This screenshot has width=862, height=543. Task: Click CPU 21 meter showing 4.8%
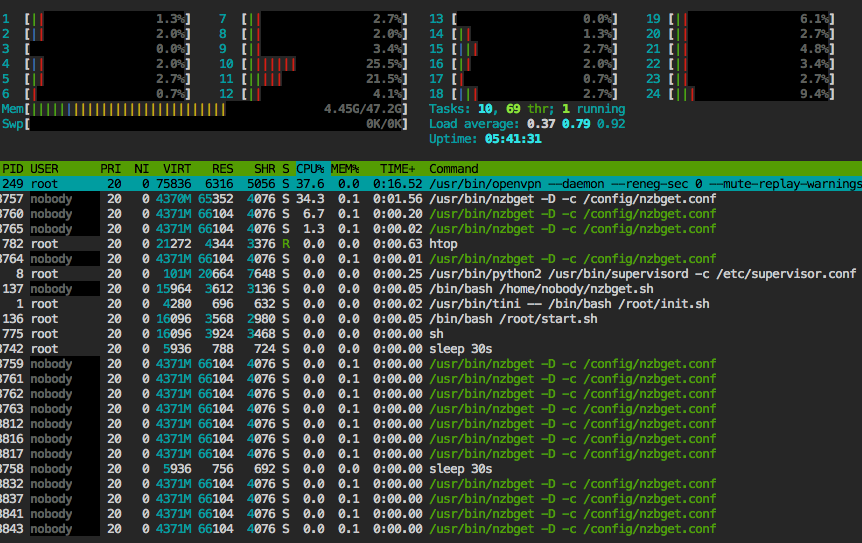pyautogui.click(x=741, y=49)
